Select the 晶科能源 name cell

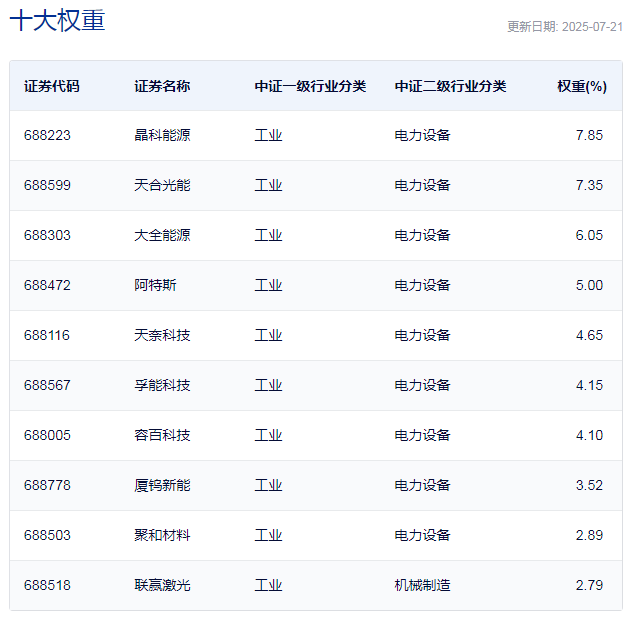click(162, 135)
